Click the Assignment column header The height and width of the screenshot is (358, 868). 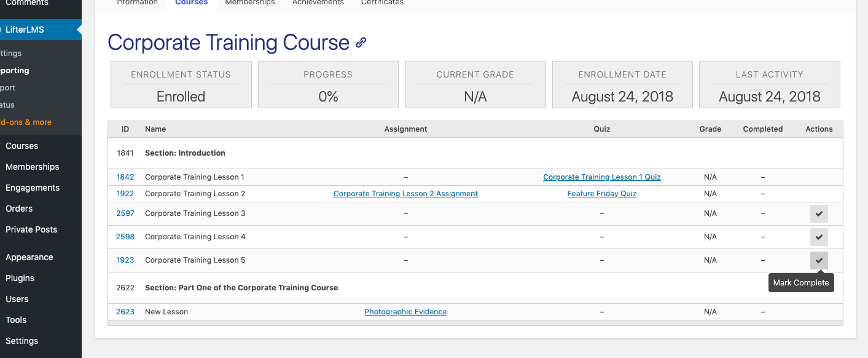[x=405, y=129]
